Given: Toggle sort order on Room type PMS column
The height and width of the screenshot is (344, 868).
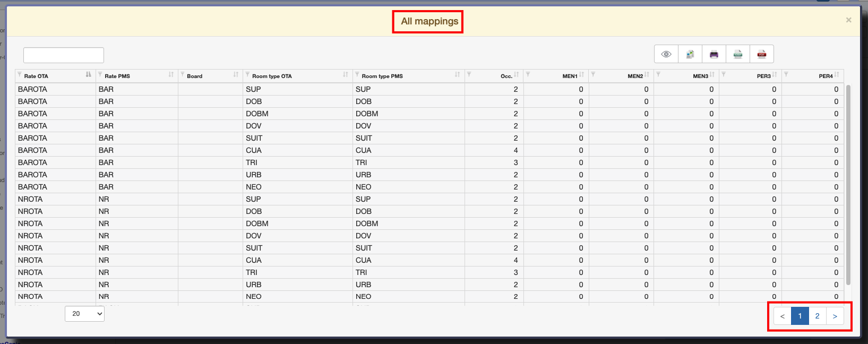Looking at the screenshot, I should pyautogui.click(x=457, y=75).
